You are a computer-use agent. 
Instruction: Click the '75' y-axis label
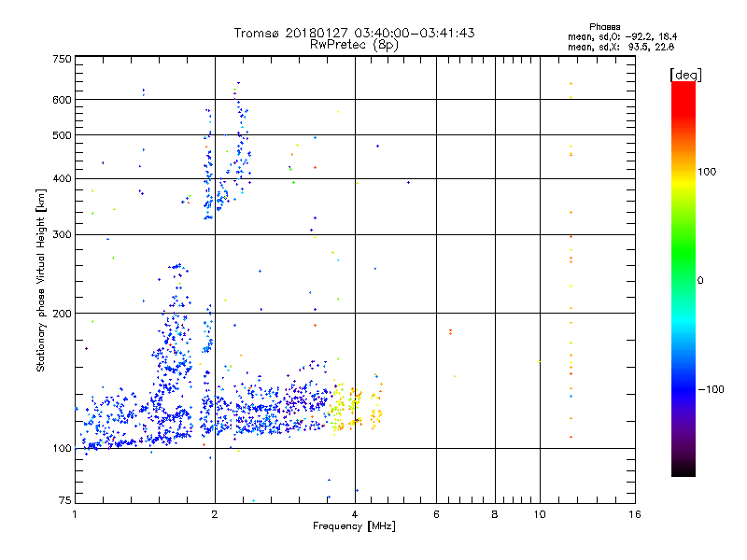(x=65, y=500)
